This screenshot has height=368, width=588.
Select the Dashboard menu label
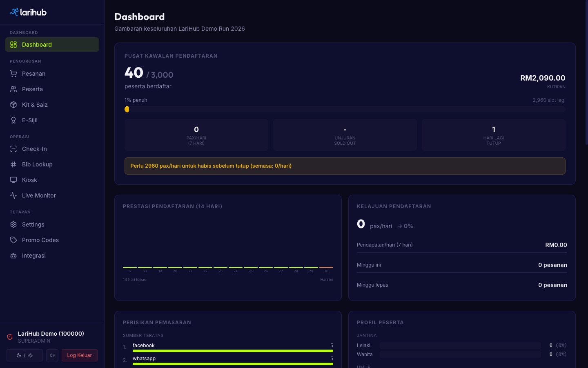coord(37,45)
